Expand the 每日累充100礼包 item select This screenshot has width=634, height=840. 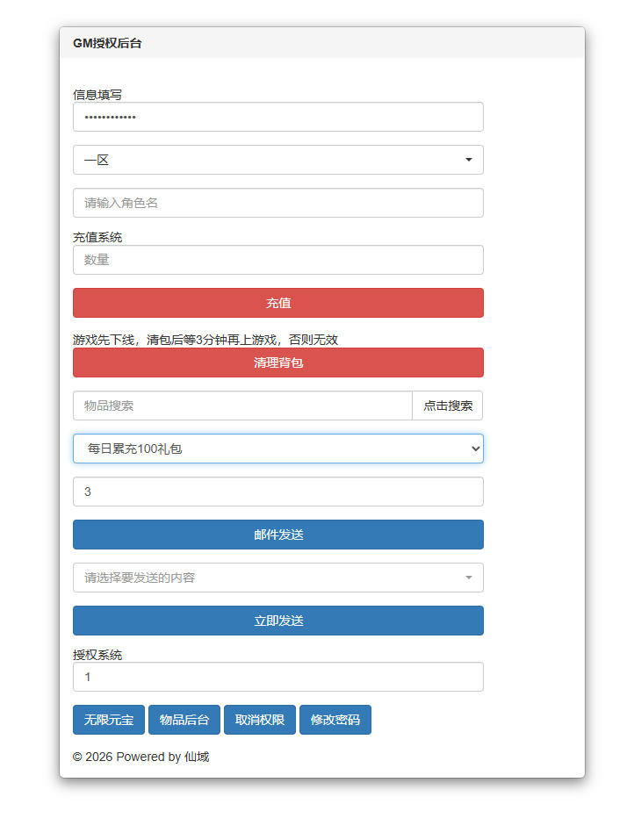(277, 449)
